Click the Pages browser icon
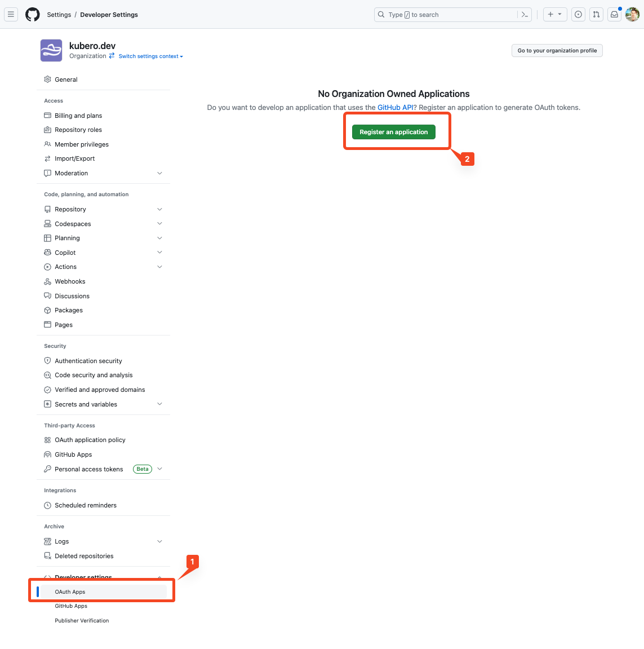Image resolution: width=644 pixels, height=649 pixels. coord(47,325)
